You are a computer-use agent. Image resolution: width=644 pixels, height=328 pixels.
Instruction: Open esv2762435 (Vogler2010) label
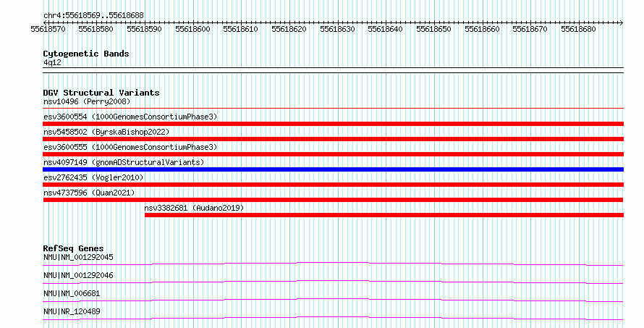(x=93, y=177)
